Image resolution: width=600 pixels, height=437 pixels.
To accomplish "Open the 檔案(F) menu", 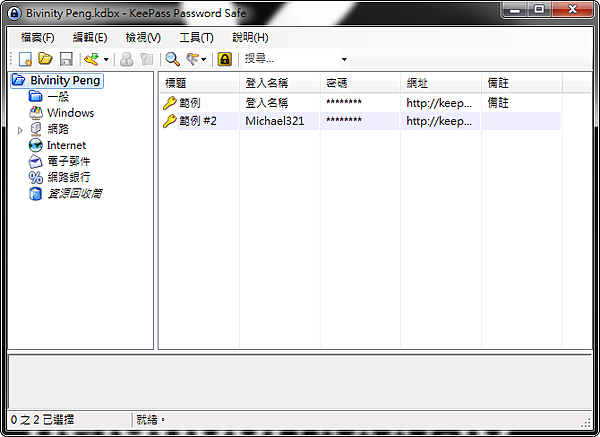I will (38, 38).
